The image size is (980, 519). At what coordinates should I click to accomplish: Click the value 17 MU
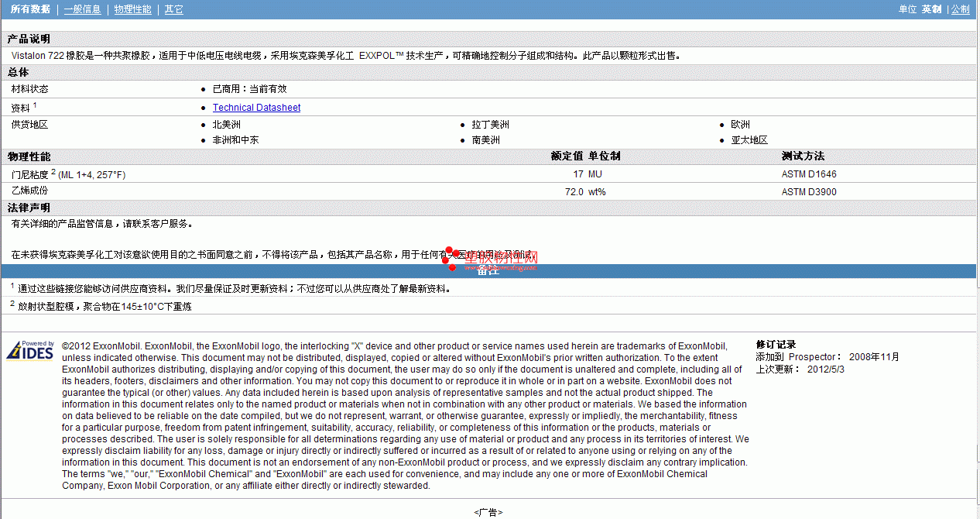tap(588, 174)
